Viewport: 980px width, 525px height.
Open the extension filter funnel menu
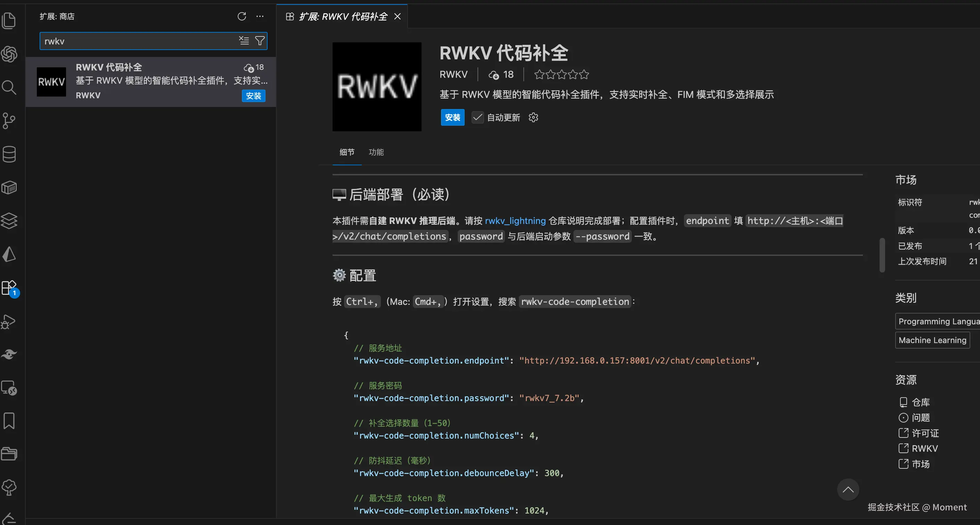point(260,41)
